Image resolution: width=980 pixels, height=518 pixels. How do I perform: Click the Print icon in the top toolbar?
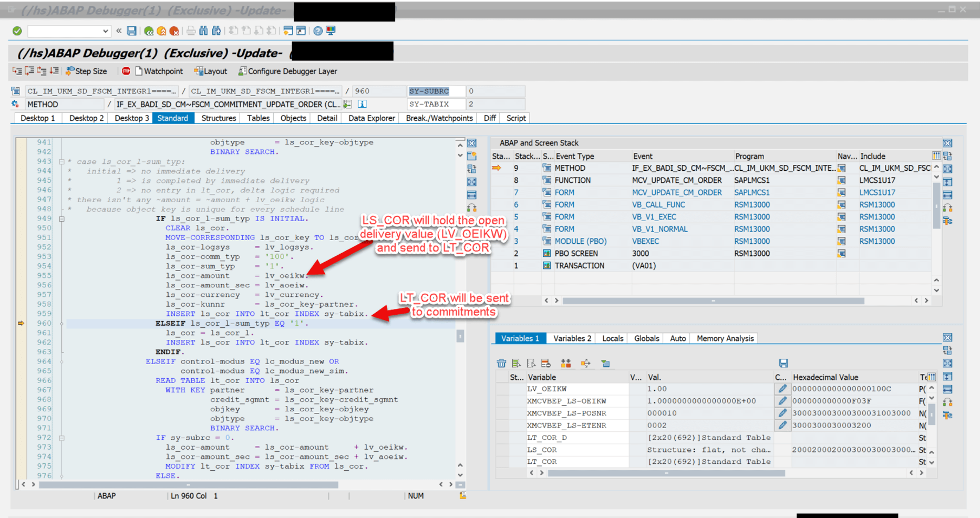190,30
